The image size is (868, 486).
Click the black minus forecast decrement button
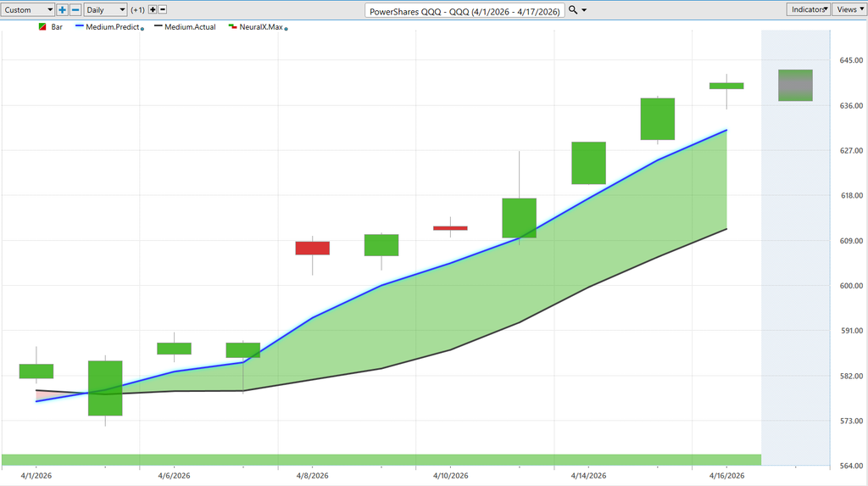163,9
